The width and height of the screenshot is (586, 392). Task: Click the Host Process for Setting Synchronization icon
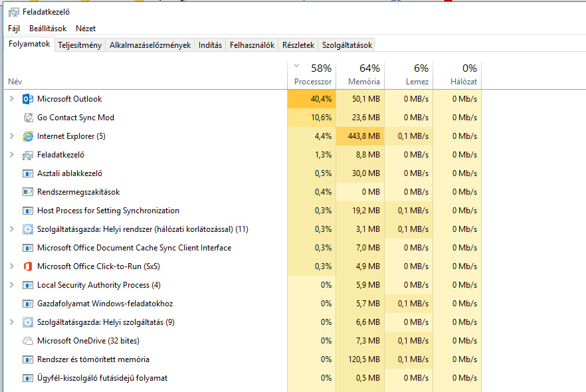28,211
